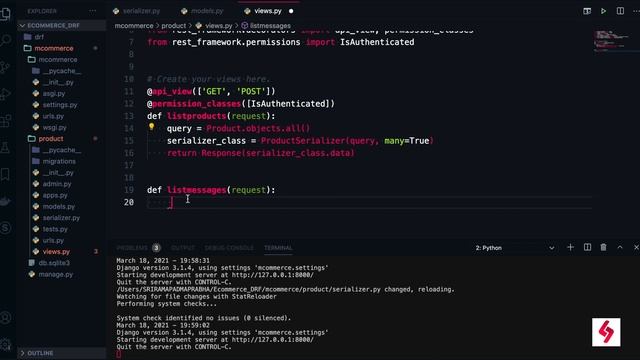Screen dimensions: 640x360
Task: Open the Explorer view in activity bar
Action: (6, 13)
